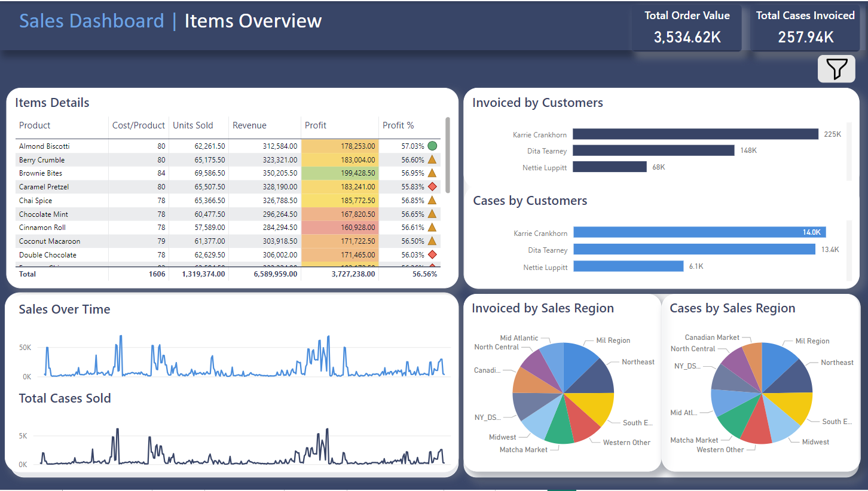The image size is (868, 491).
Task: Click the Items Details table vertical scrollbar
Action: [x=448, y=155]
